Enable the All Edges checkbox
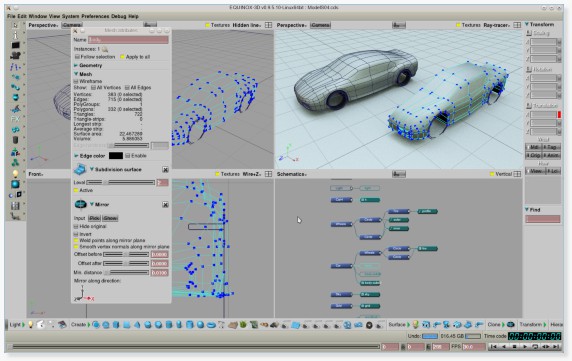 [x=127, y=88]
